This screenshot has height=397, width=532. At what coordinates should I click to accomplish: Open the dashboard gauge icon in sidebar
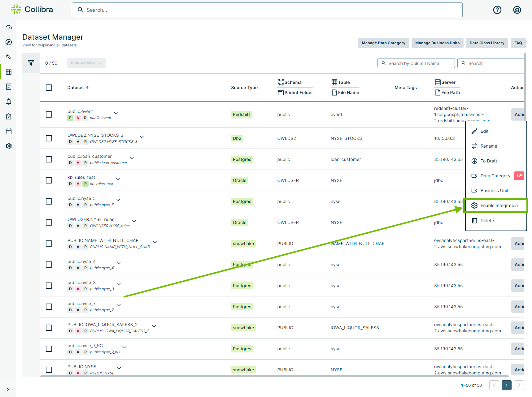(8, 27)
